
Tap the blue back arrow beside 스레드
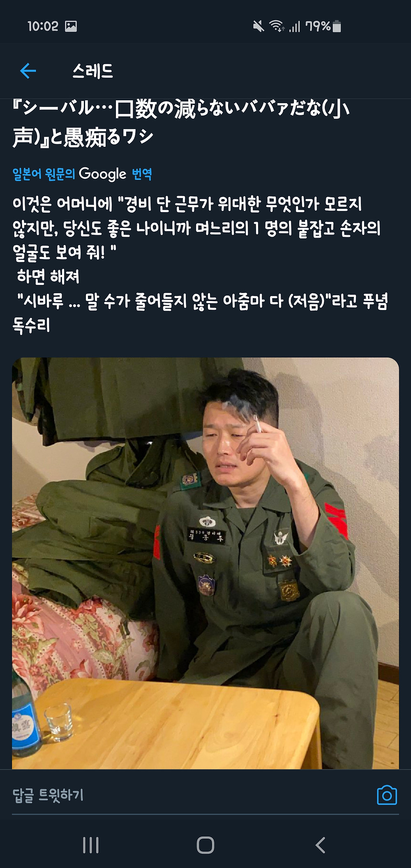[28, 71]
